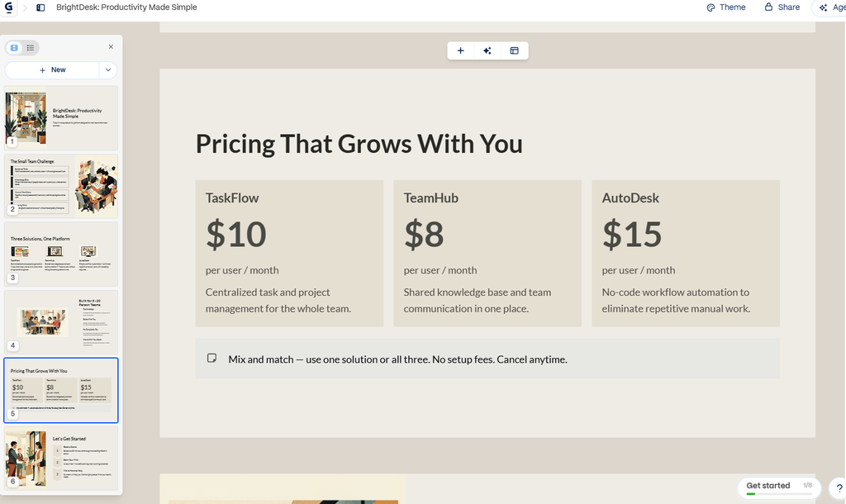The height and width of the screenshot is (504, 846).
Task: Open the Get started checklist
Action: [x=778, y=487]
